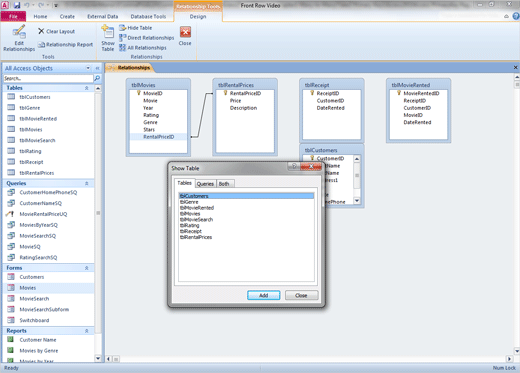Select Both tab in Show Table dialog
This screenshot has width=520, height=373.
point(224,184)
